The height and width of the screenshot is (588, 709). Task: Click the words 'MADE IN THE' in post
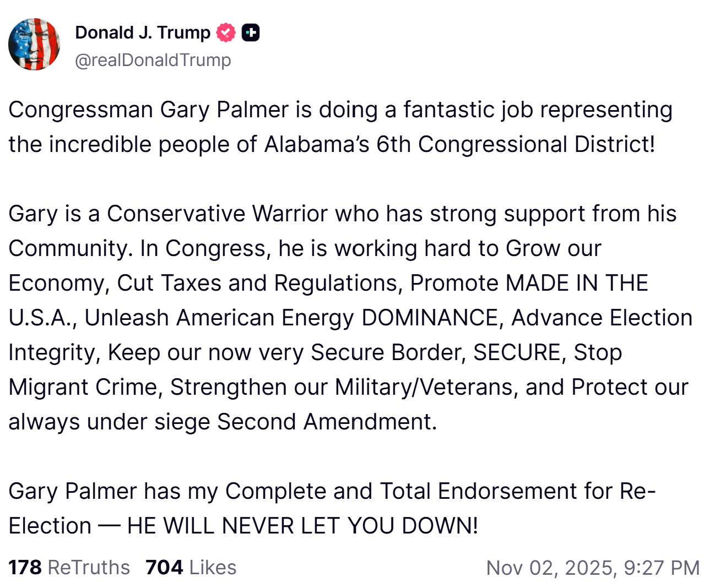(577, 284)
